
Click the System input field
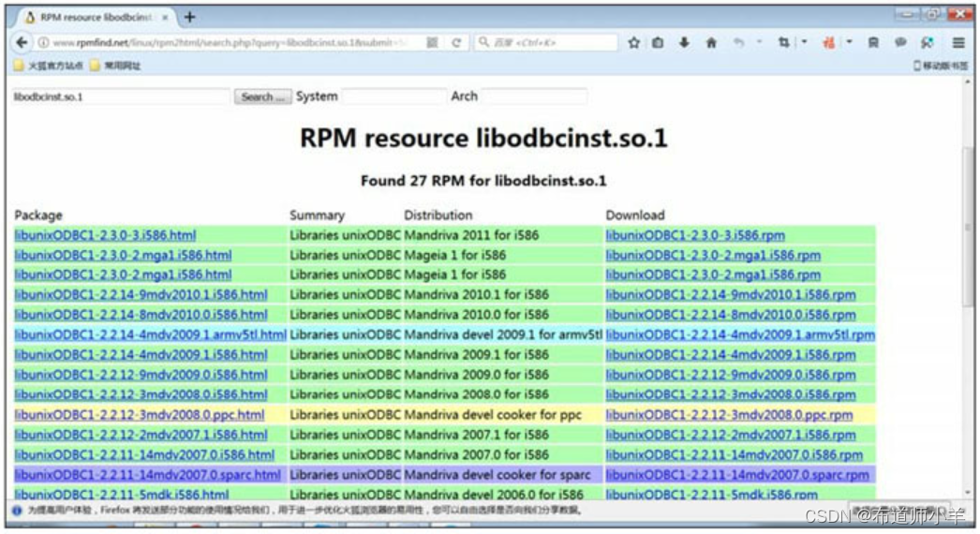(x=393, y=96)
